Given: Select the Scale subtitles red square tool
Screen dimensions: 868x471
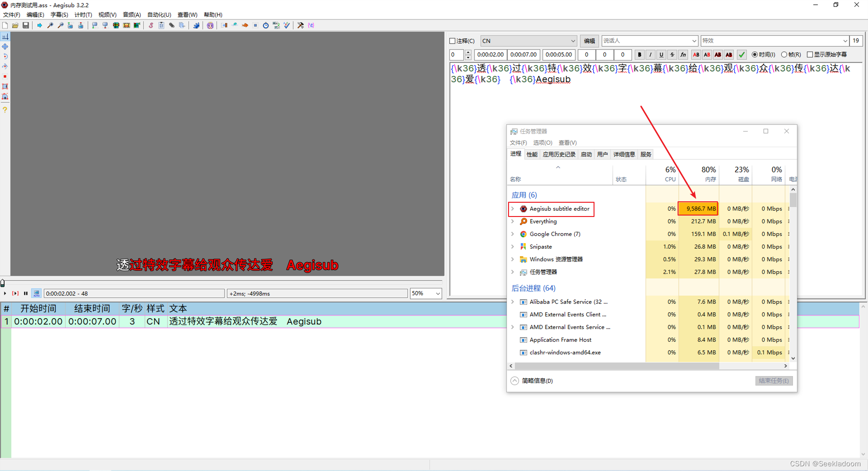Looking at the screenshot, I should [x=5, y=76].
